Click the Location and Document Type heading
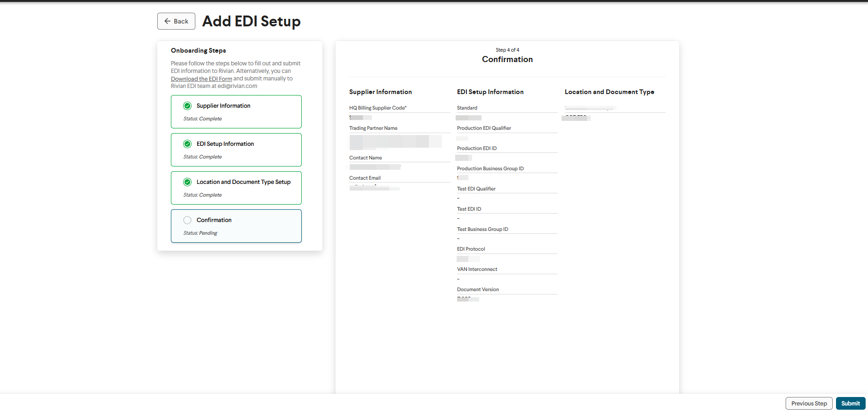868x413 pixels. coord(609,92)
